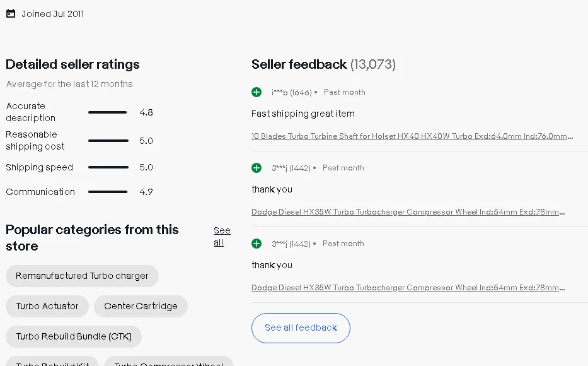The image size is (588, 366).
Task: Select the Remanufactured Turbo charger category
Action: point(82,276)
